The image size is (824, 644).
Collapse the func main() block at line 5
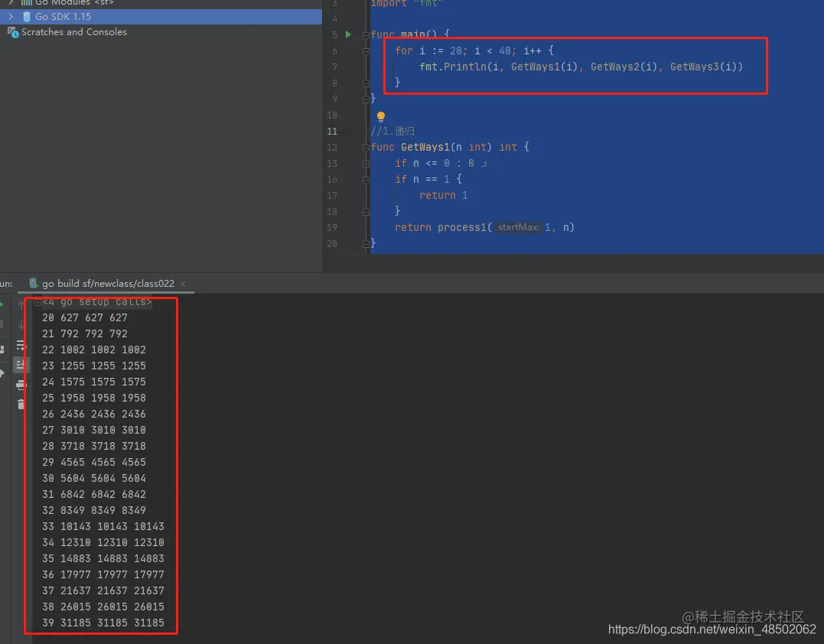[x=366, y=35]
